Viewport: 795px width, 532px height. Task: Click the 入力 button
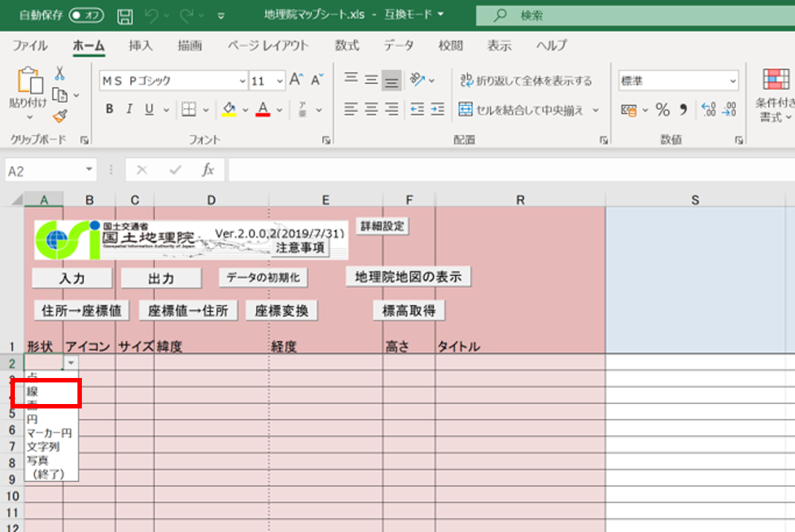click(x=72, y=278)
